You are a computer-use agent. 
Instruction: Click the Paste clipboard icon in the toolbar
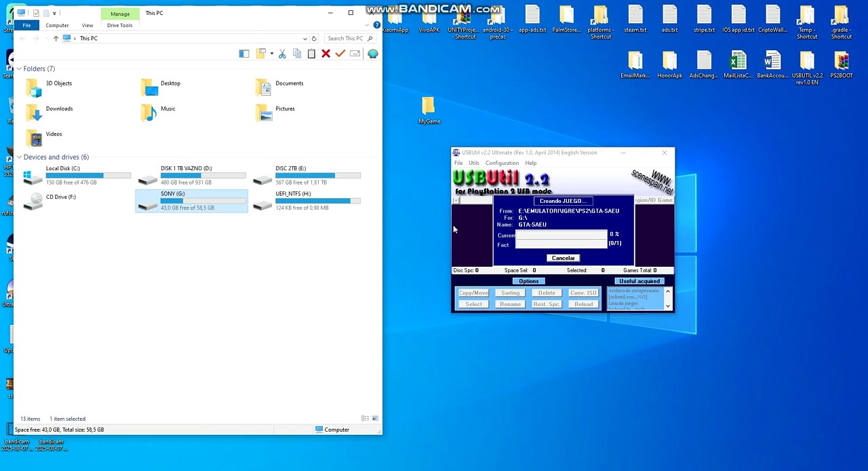(311, 54)
